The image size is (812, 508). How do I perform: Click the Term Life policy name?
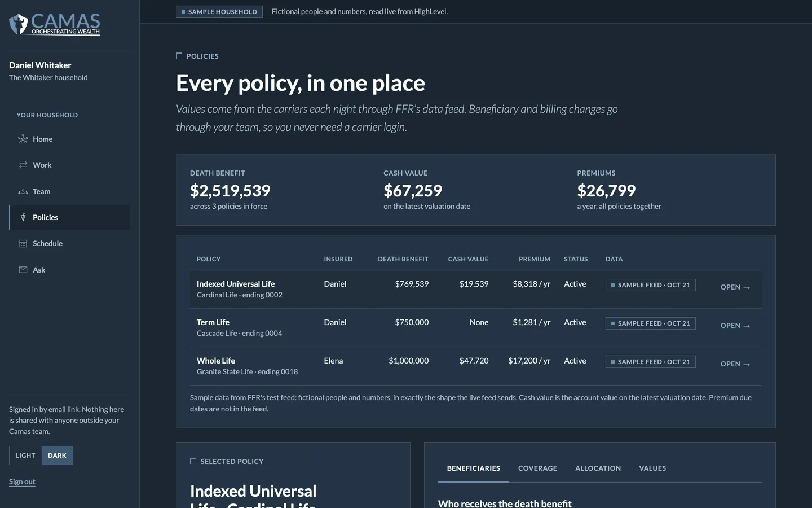pyautogui.click(x=213, y=322)
